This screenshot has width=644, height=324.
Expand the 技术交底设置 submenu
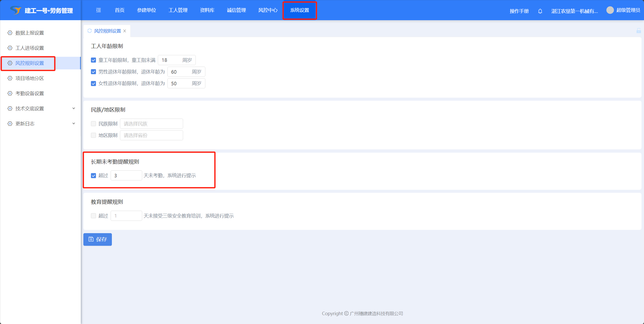pos(74,109)
